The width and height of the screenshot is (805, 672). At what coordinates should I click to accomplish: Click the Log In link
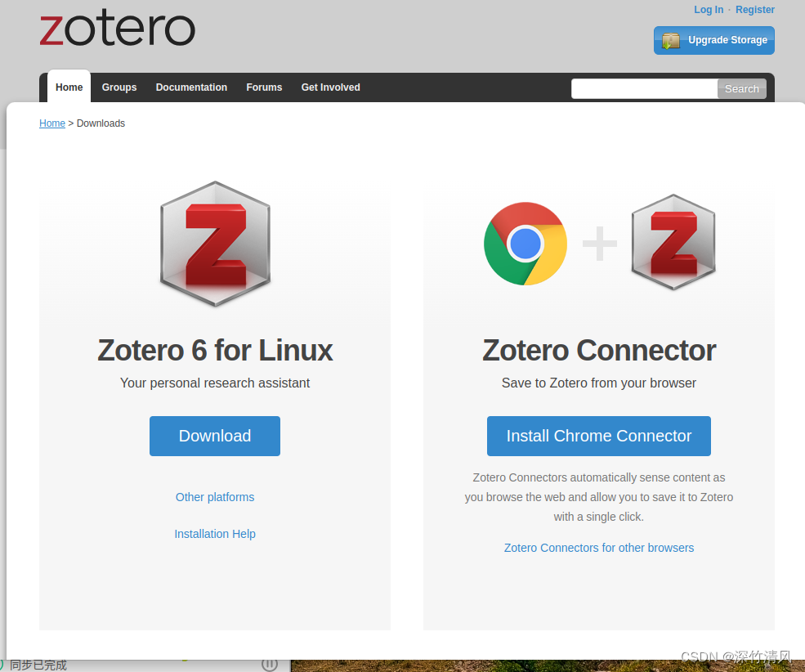pos(708,10)
